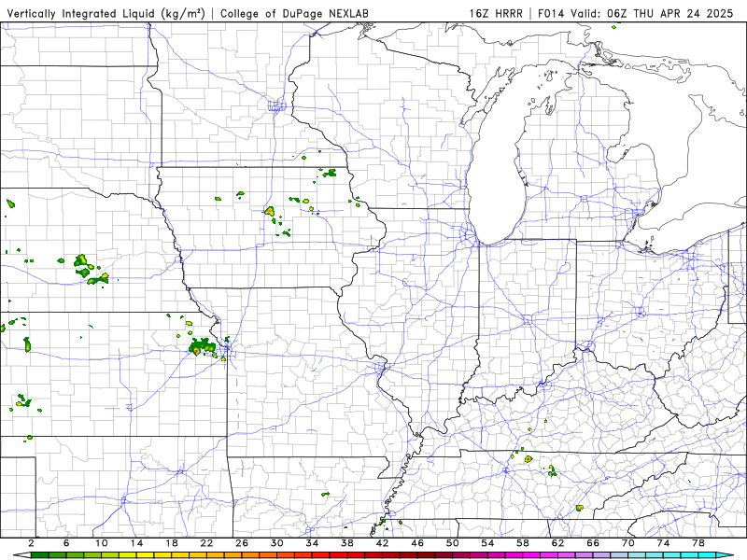Pick the yellow segment of the color bar
Screen dimensions: 747x560
click(146, 555)
